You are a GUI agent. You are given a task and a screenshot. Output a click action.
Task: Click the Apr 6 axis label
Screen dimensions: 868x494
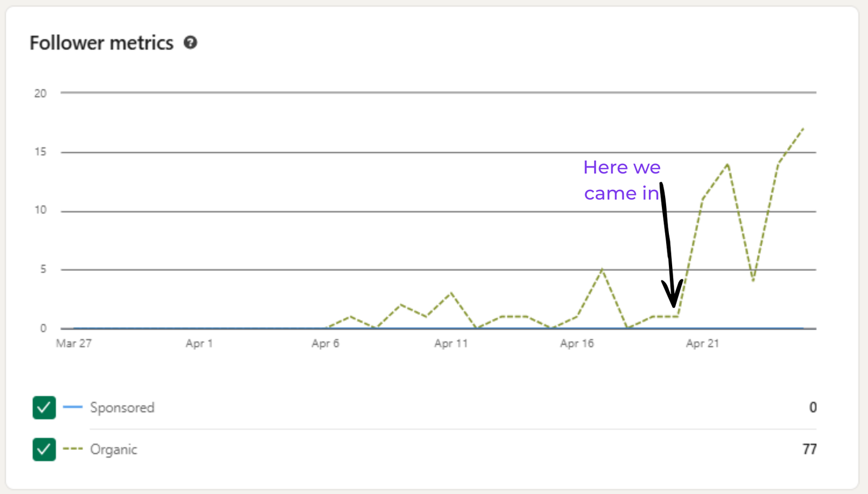coord(325,343)
